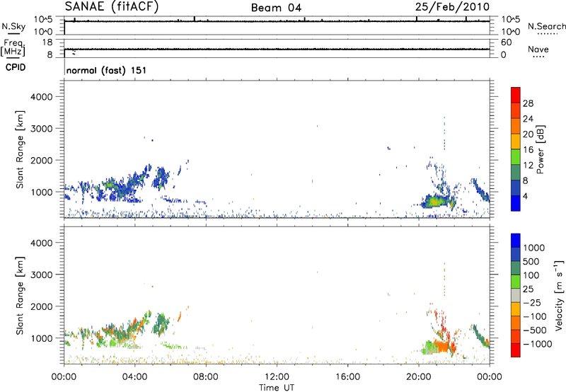This screenshot has width=566, height=392.
Task: Click the 16:00 time axis tick label
Action: (x=347, y=377)
